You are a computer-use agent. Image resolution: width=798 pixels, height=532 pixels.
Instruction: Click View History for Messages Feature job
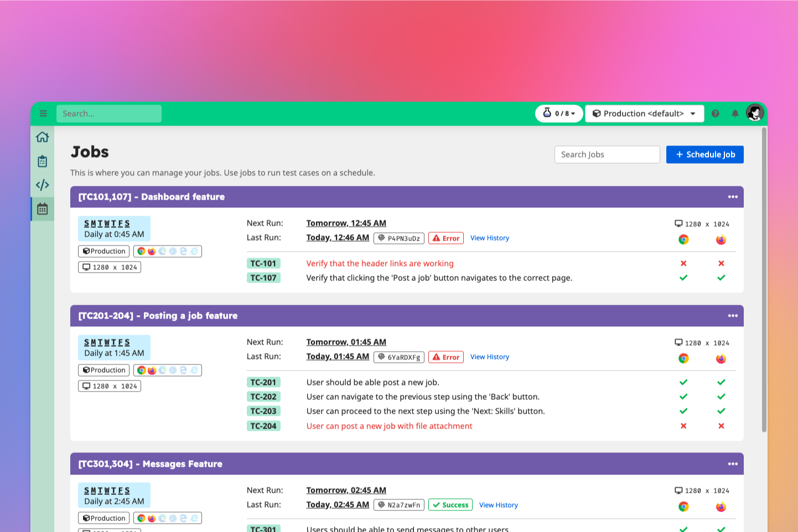tap(499, 505)
